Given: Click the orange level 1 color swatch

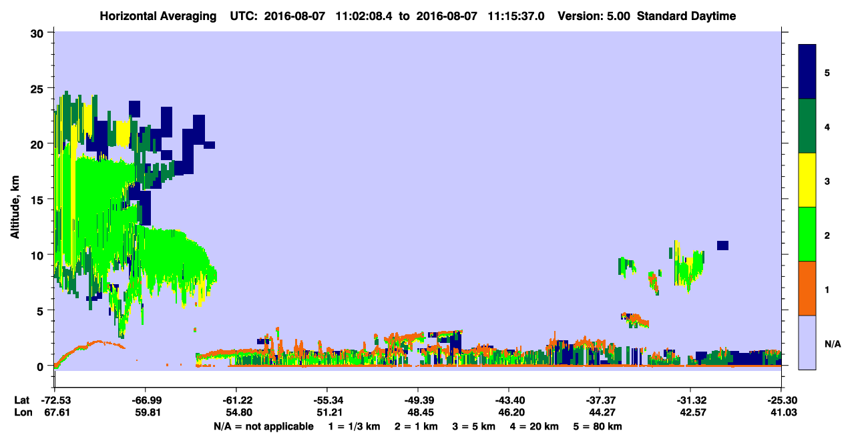Looking at the screenshot, I should coord(807,288).
